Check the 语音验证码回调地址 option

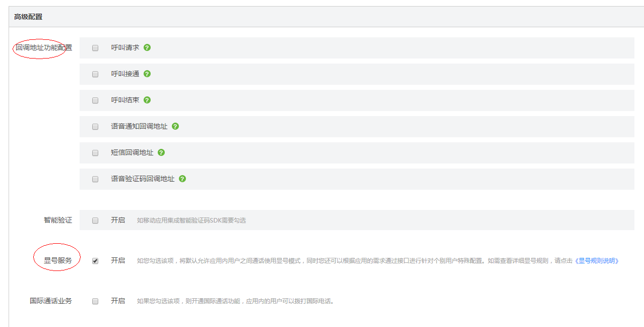tap(95, 179)
